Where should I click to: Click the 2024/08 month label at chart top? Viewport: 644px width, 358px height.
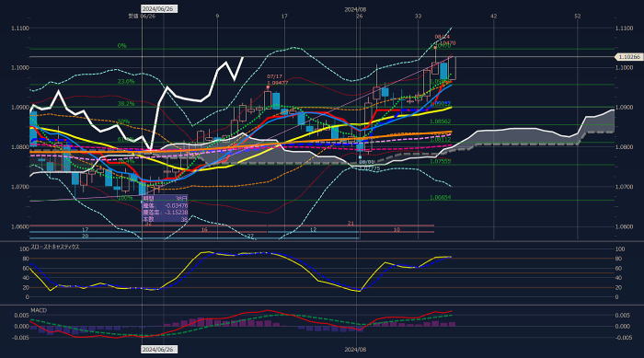pos(355,9)
